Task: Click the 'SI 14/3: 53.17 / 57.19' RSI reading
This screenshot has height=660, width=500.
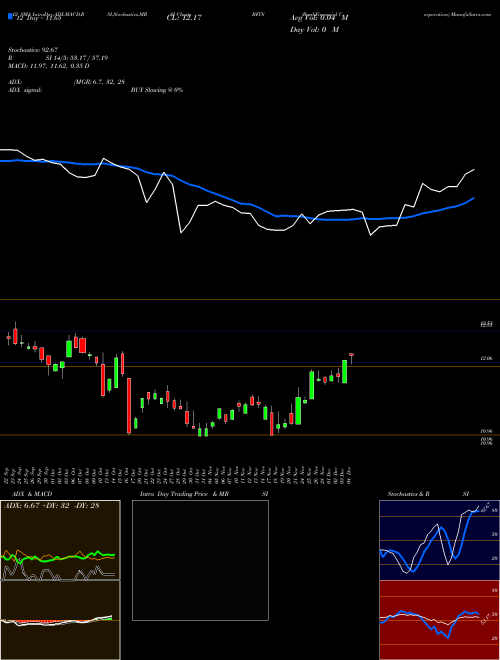Action: pos(77,58)
